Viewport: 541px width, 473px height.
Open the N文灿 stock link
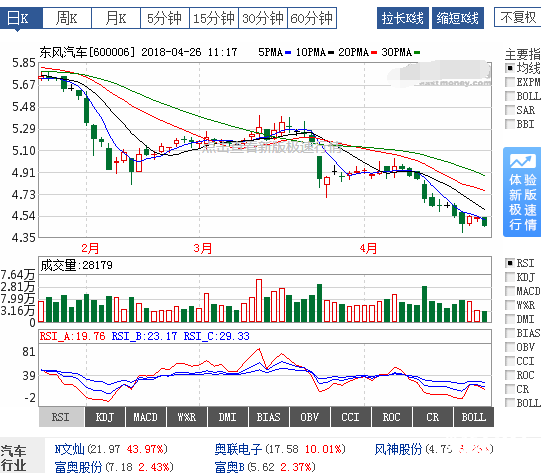69,449
